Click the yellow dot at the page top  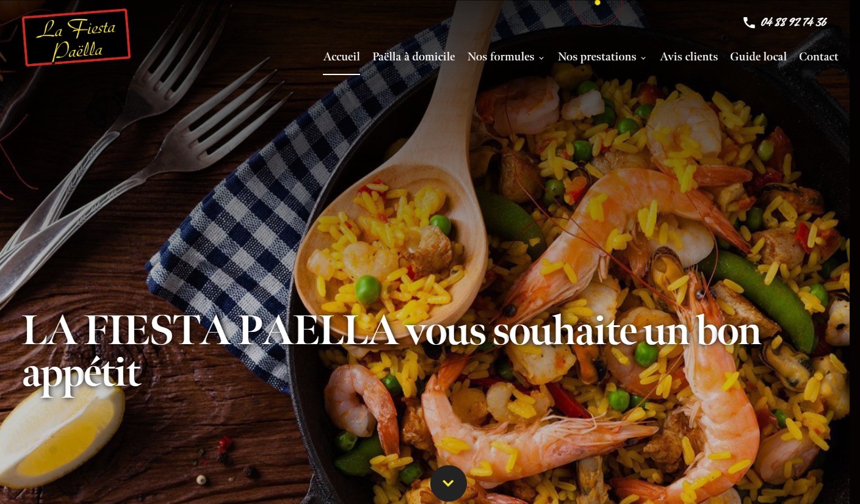(x=598, y=2)
